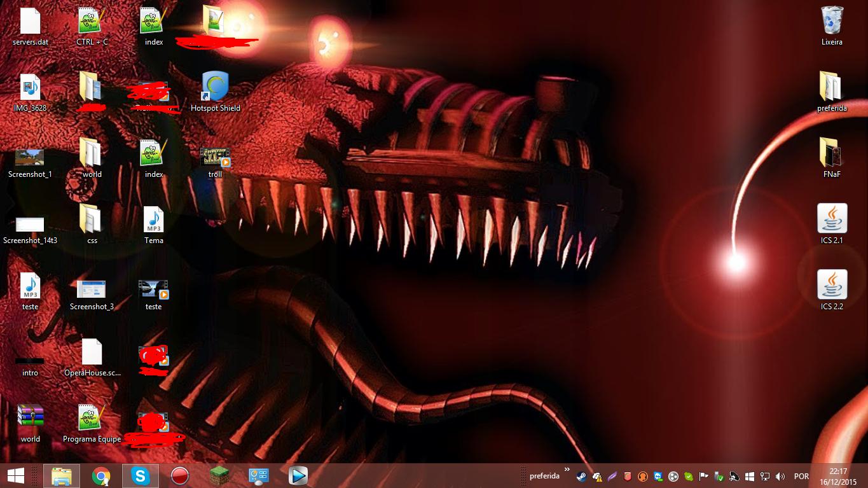
Task: Open Steam from system tray
Action: 581,476
